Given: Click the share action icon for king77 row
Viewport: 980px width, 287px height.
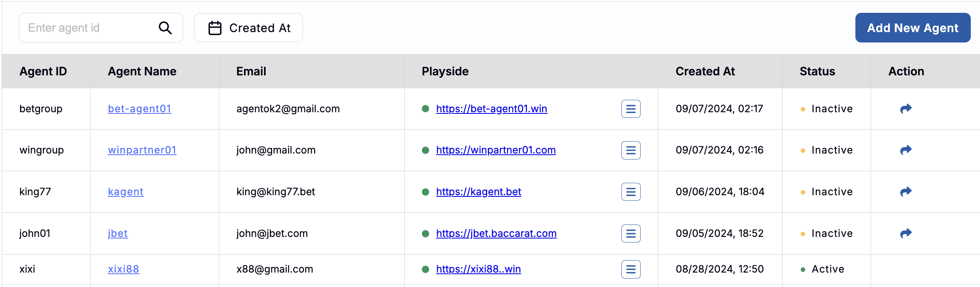Looking at the screenshot, I should pyautogui.click(x=905, y=192).
